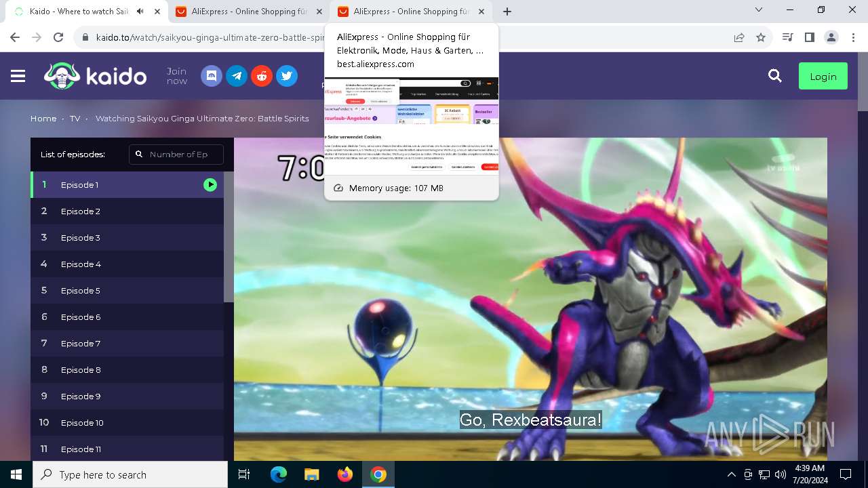Open Chrome three-dot menu
The height and width of the screenshot is (488, 868).
point(853,37)
